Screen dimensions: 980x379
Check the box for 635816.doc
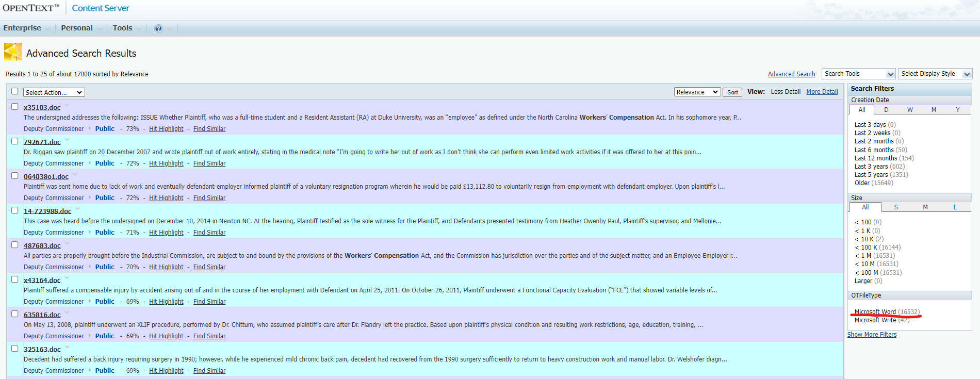[15, 314]
